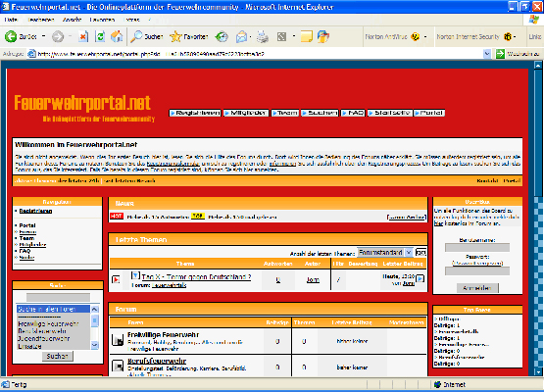Open the edit icon dropdown arrow

tap(294, 36)
